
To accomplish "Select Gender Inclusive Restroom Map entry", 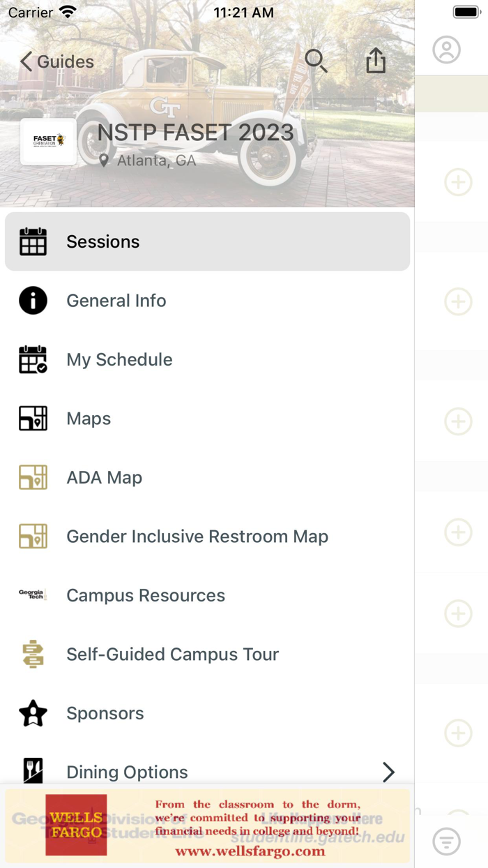I will click(197, 536).
